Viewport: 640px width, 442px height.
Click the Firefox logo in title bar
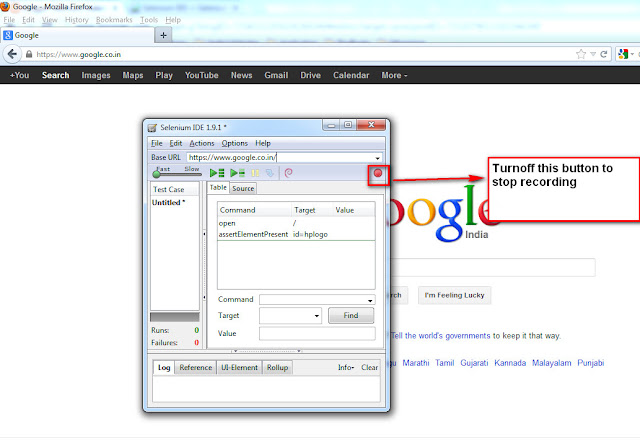[x=5, y=7]
